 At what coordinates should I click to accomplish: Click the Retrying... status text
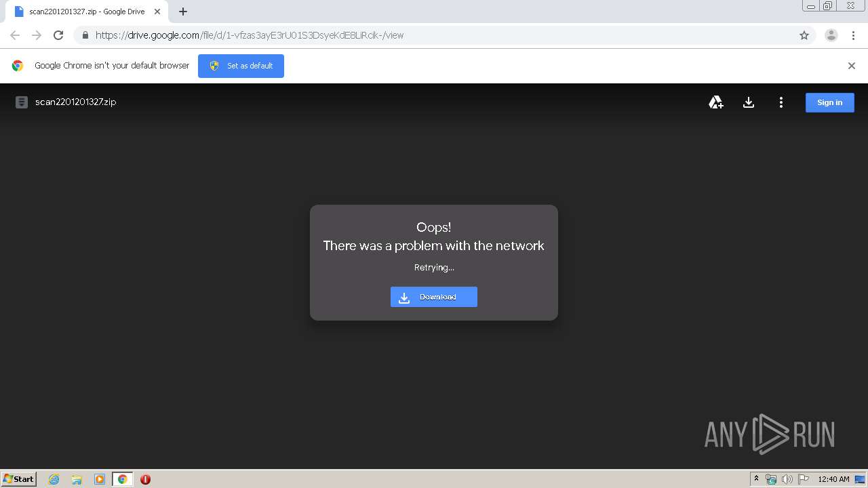tap(434, 267)
